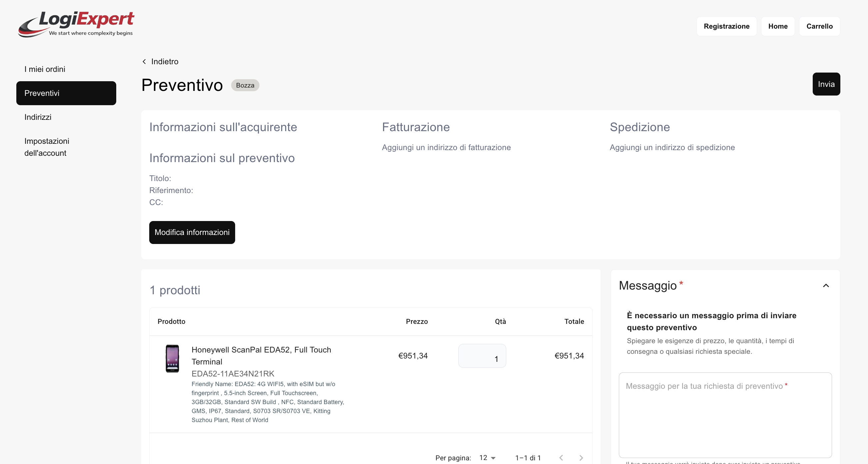The height and width of the screenshot is (464, 868).
Task: Click the Registrazione button
Action: 726,26
